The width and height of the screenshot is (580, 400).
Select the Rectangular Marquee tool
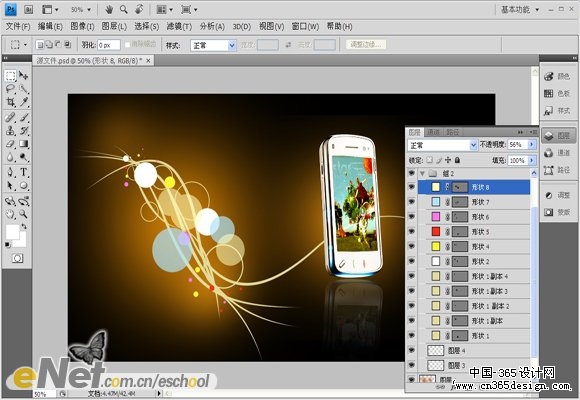pos(10,76)
